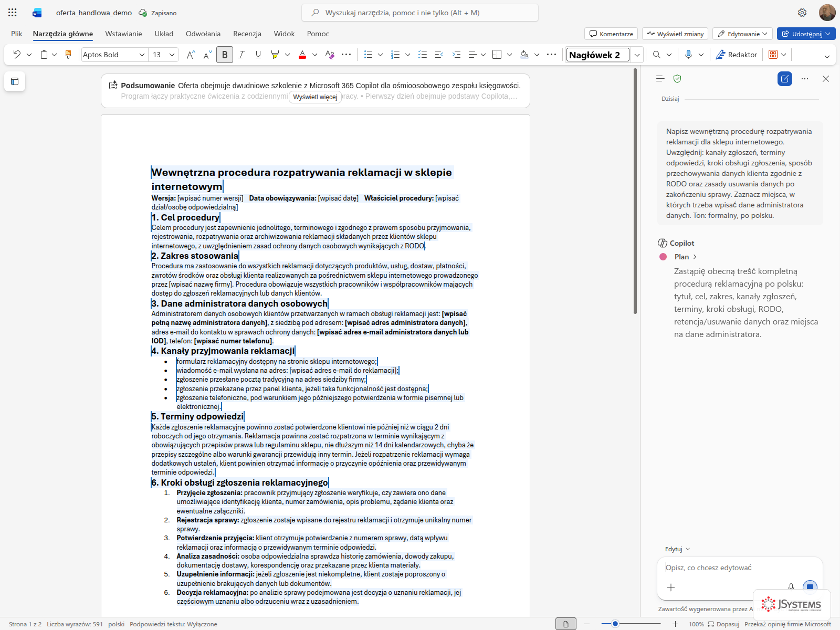
Task: Click the green shield icon in Copilot pane
Action: coord(677,79)
